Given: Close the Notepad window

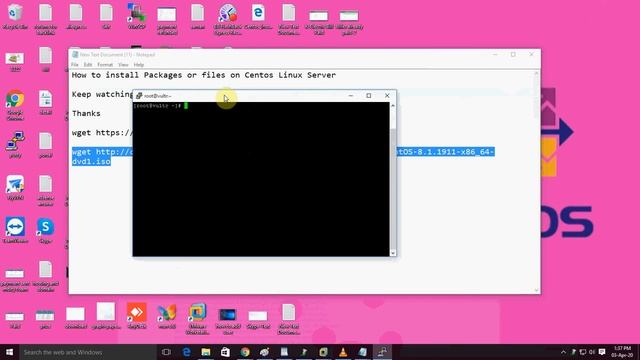Looking at the screenshot, I should point(531,54).
